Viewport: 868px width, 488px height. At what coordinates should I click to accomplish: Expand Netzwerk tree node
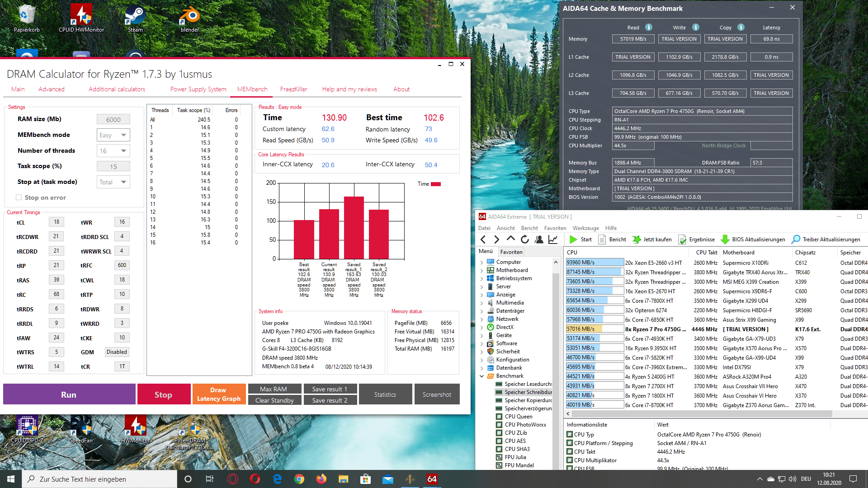click(x=482, y=319)
